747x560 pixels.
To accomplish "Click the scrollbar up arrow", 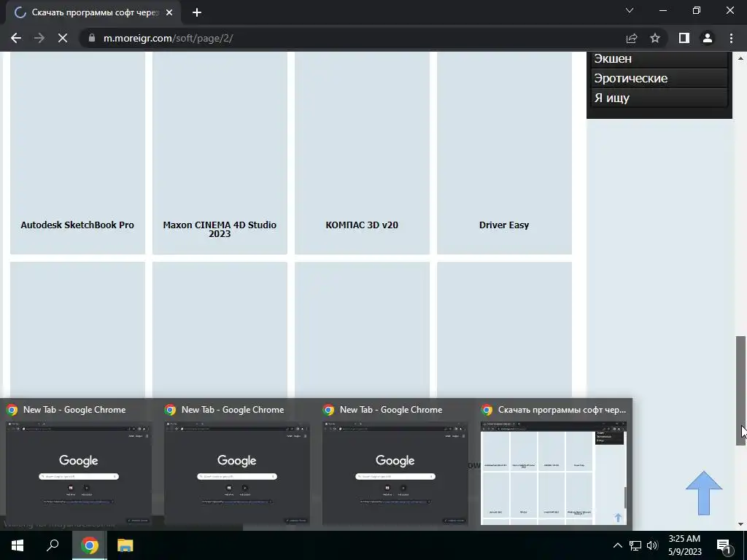I will coord(740,58).
